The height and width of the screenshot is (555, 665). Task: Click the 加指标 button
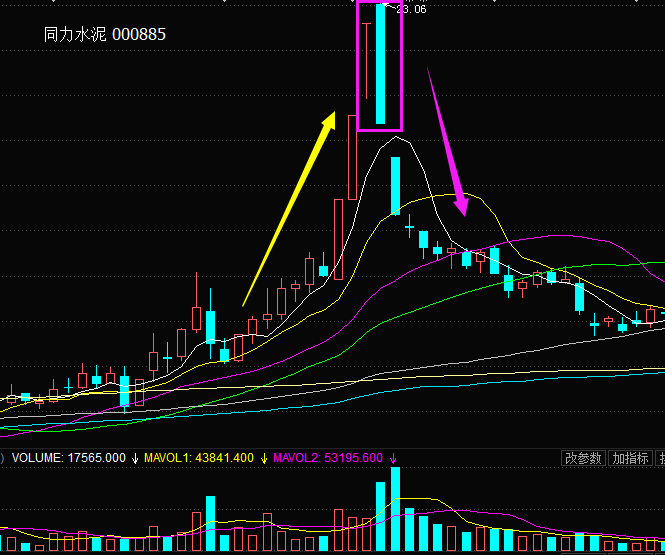(x=630, y=458)
